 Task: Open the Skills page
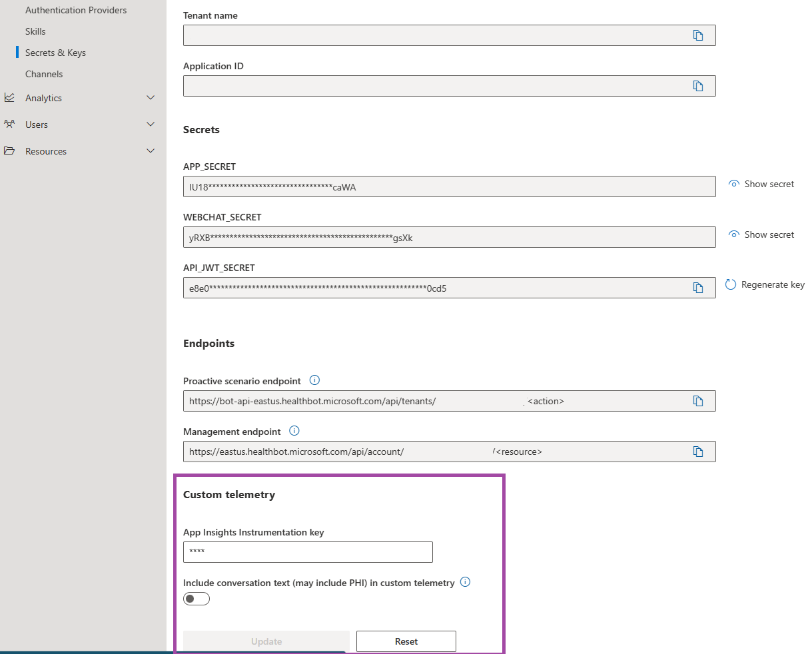(35, 31)
